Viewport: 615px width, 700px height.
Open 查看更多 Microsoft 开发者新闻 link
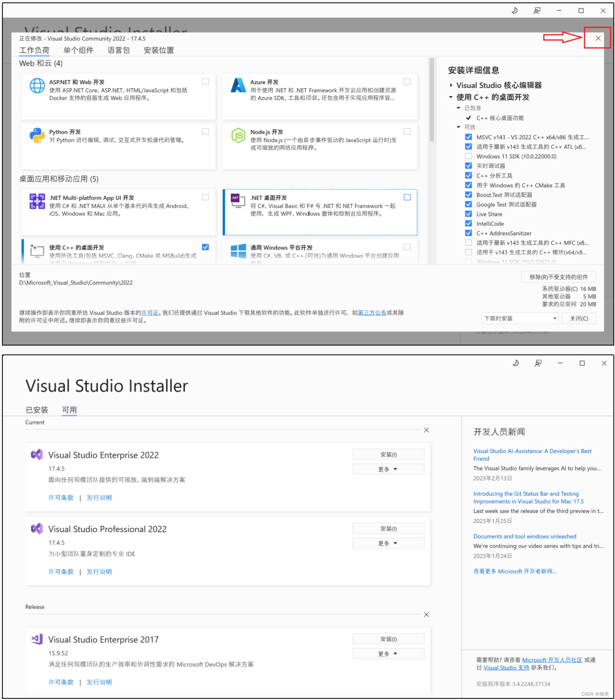click(515, 571)
